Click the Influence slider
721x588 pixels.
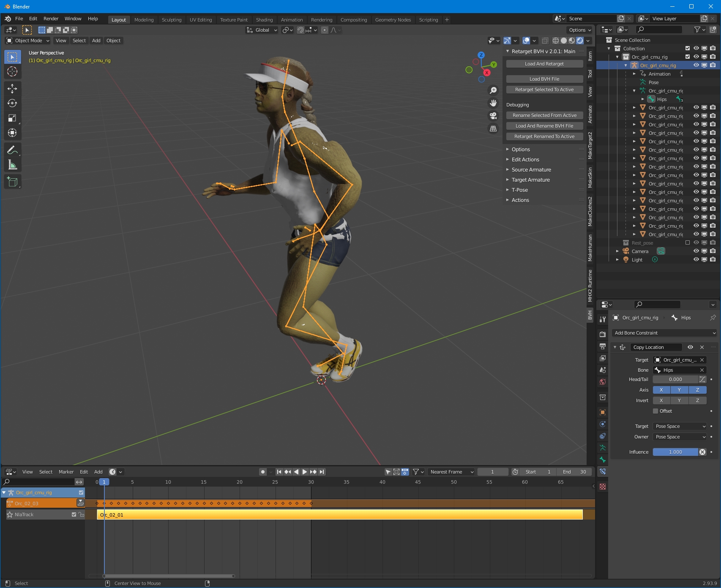pyautogui.click(x=675, y=452)
